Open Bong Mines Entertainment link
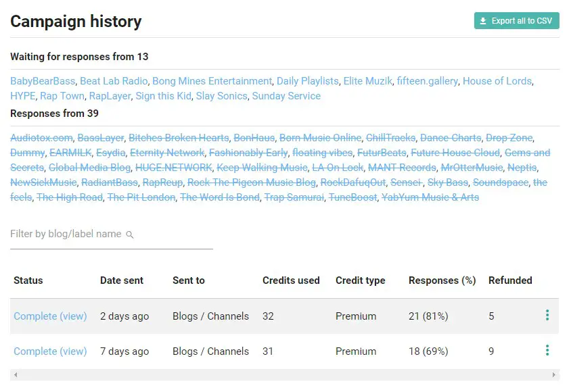The height and width of the screenshot is (392, 571). [x=212, y=80]
